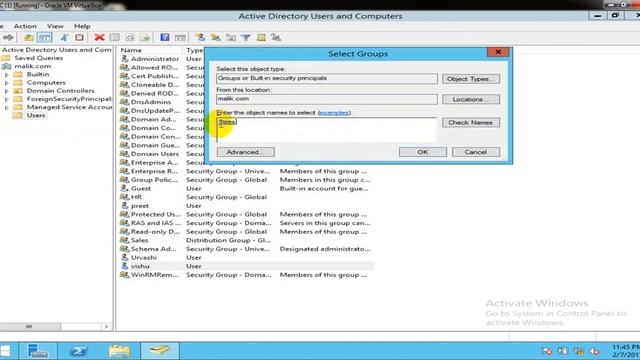Open Server Manager from the taskbar
The height and width of the screenshot is (360, 640).
pos(38,351)
